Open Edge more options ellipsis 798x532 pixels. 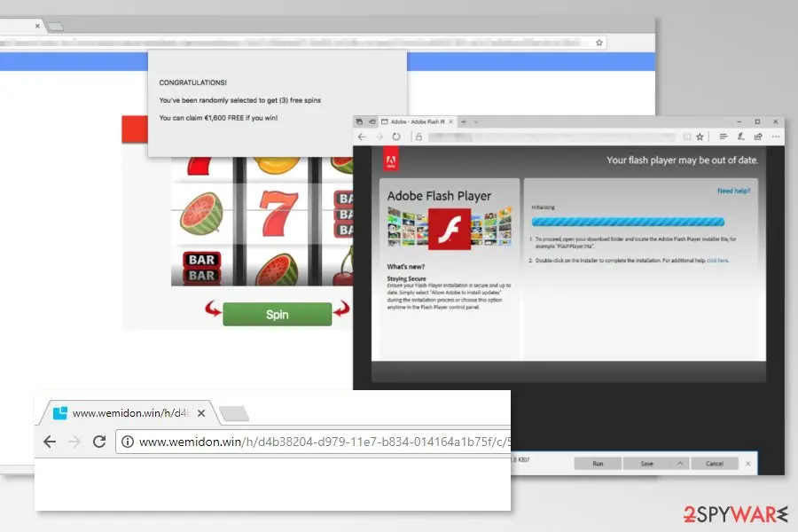(x=776, y=137)
